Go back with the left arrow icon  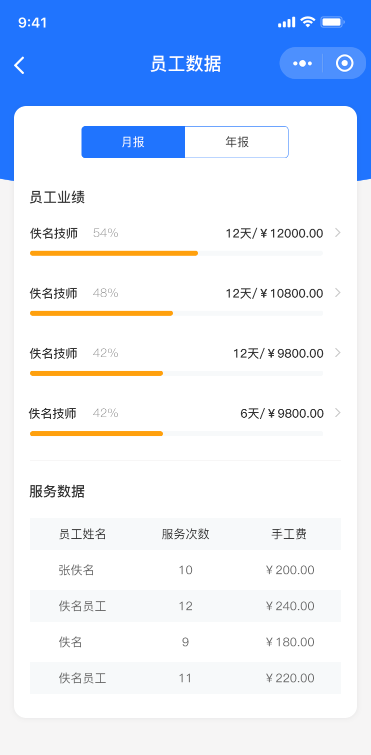[19, 65]
